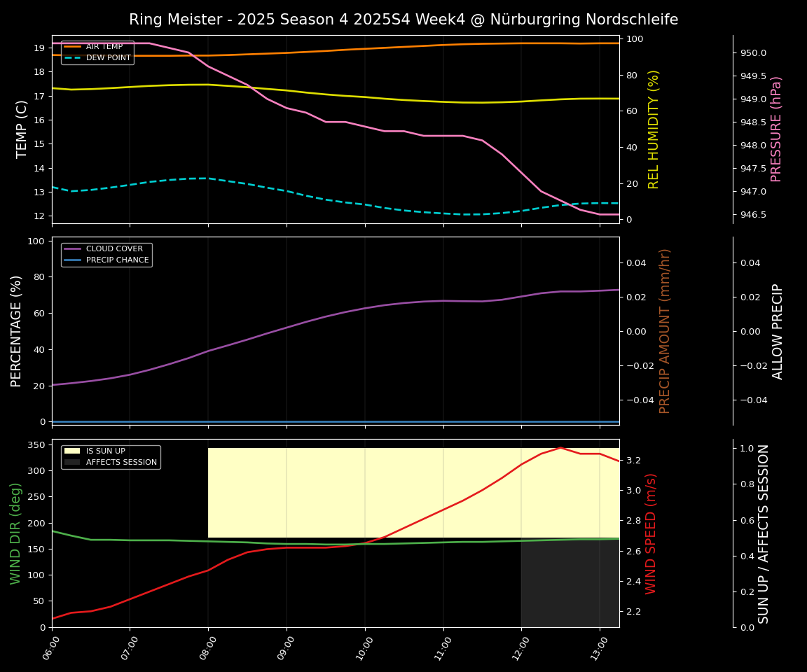Click the WIND DIR (deg) axis label
This screenshot has width=807, height=672.
point(15,533)
